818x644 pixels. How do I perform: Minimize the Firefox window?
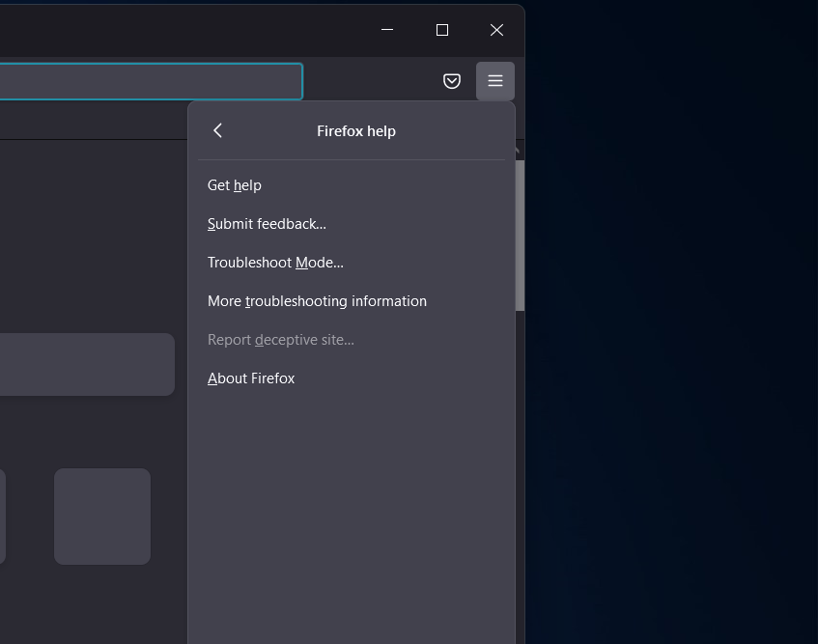pyautogui.click(x=387, y=30)
